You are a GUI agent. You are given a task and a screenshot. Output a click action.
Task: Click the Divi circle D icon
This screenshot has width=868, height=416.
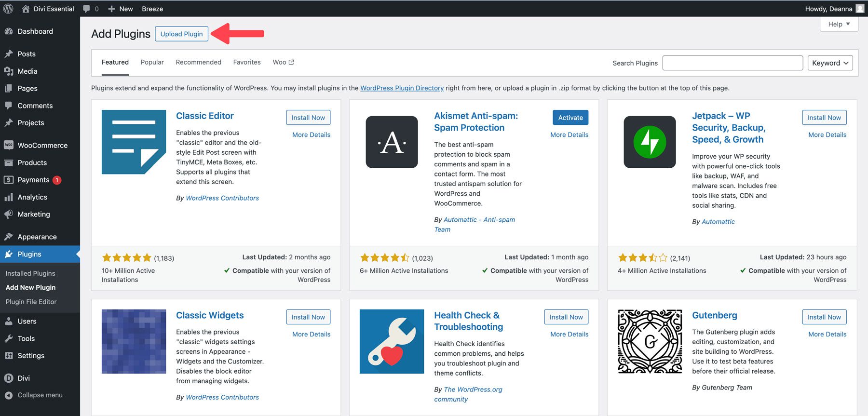9,378
